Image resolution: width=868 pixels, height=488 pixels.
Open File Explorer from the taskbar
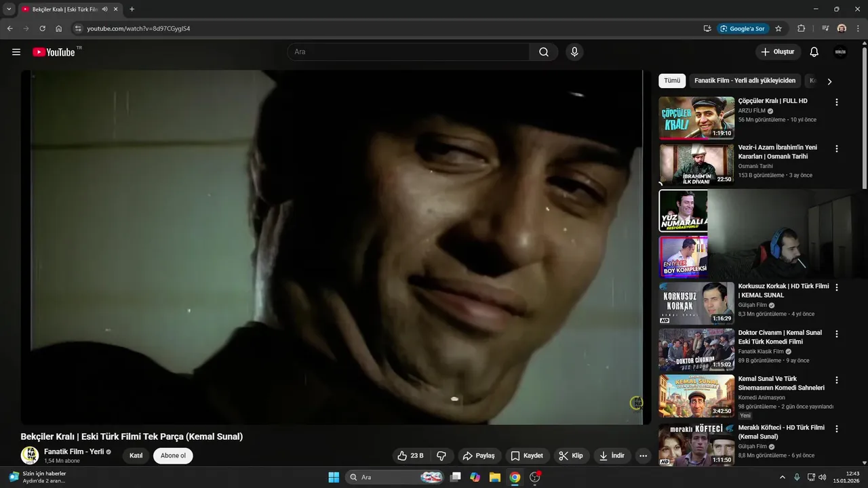[x=494, y=477]
